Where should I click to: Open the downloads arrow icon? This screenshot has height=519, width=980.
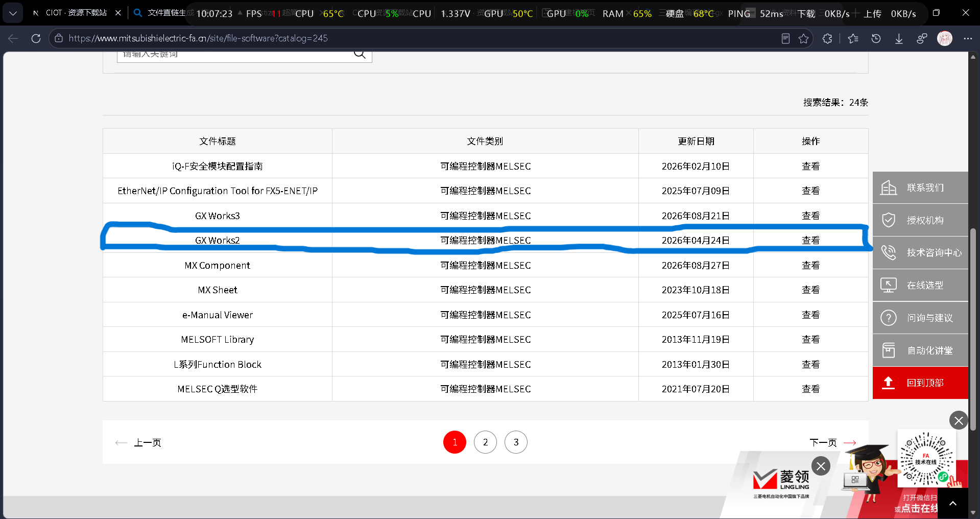point(899,38)
